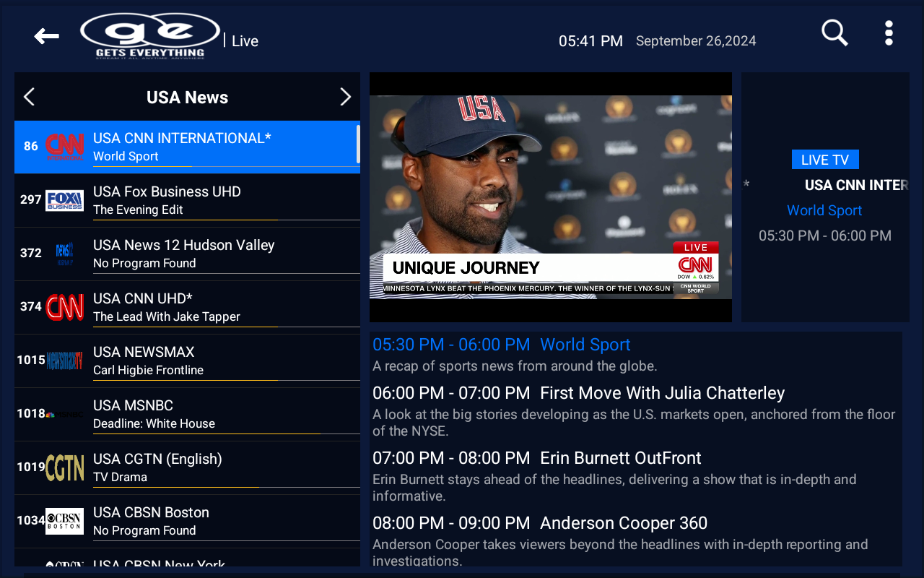Click the Carl Higbie Frontline program name

coord(148,370)
